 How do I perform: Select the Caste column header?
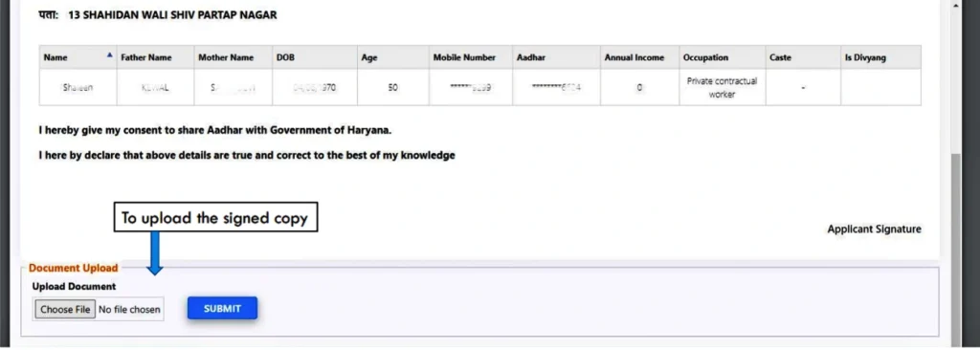(x=803, y=57)
